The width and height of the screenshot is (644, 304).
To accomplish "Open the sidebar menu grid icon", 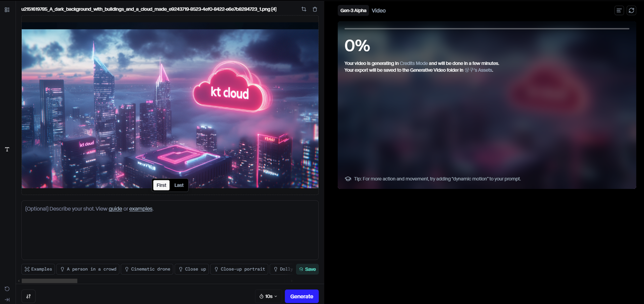I will (x=7, y=10).
